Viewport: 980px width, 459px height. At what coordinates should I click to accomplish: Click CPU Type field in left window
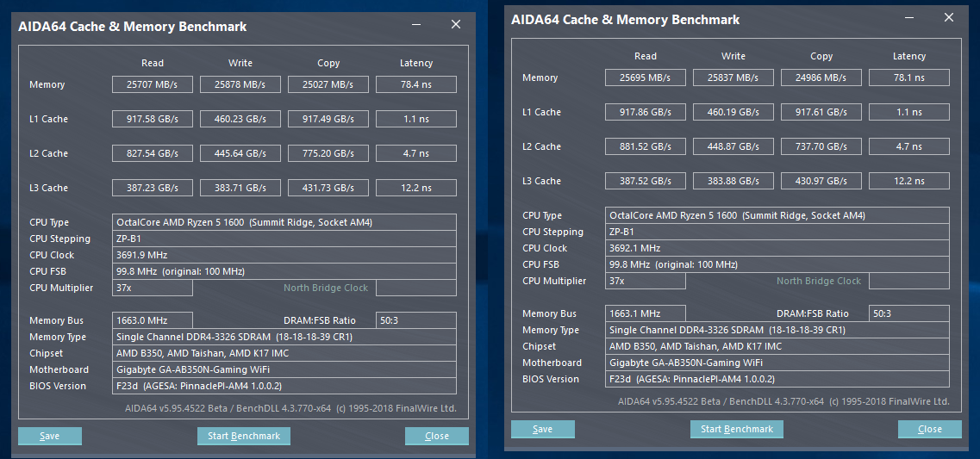click(284, 222)
